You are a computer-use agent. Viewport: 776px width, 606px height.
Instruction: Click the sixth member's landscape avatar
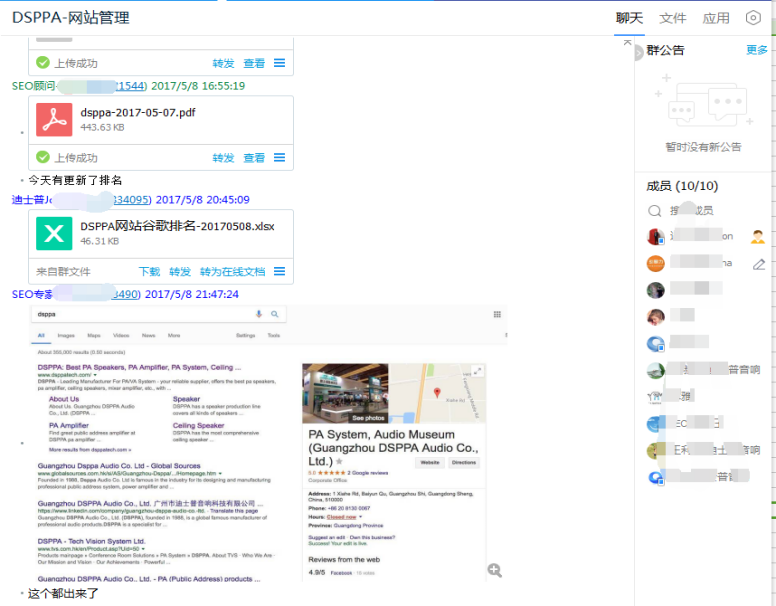point(656,370)
